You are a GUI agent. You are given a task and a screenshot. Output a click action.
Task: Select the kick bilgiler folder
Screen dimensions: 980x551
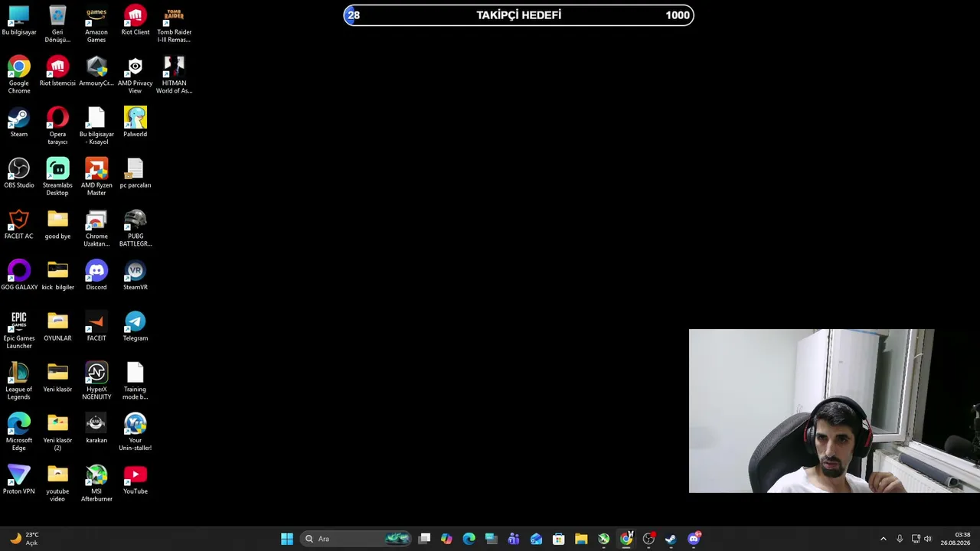[x=57, y=275]
